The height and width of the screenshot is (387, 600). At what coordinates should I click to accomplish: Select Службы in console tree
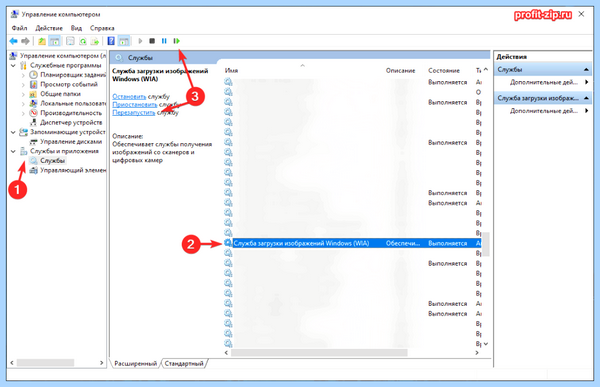pyautogui.click(x=53, y=161)
